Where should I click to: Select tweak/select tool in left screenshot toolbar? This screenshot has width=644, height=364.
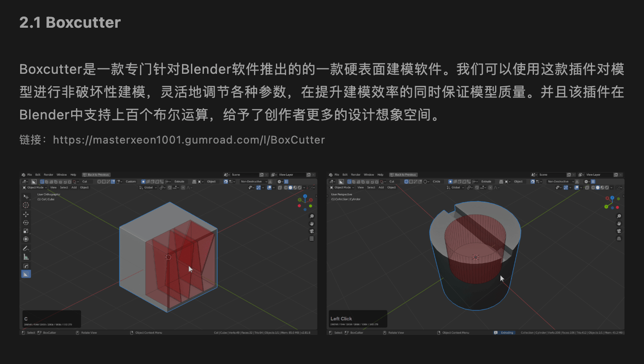click(26, 197)
